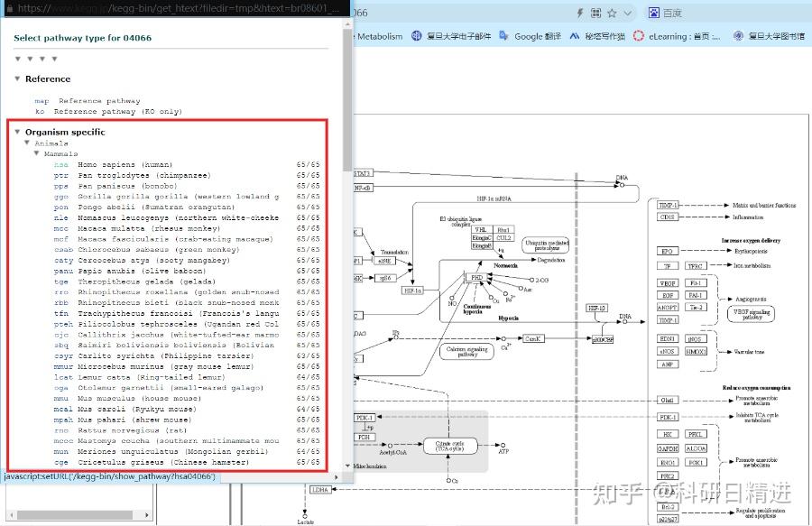The image size is (812, 526).
Task: Click the first small triangle under the title
Action: coord(18,59)
